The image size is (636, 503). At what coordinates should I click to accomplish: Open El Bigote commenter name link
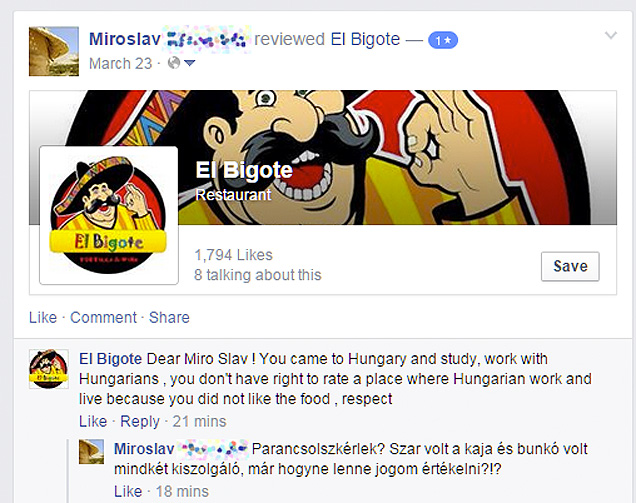pos(110,359)
